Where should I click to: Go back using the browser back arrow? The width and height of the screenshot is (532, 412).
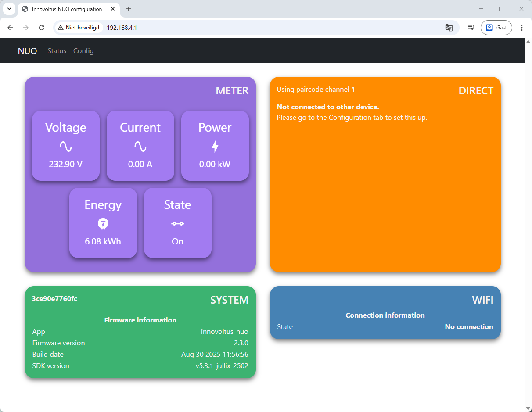pos(10,28)
